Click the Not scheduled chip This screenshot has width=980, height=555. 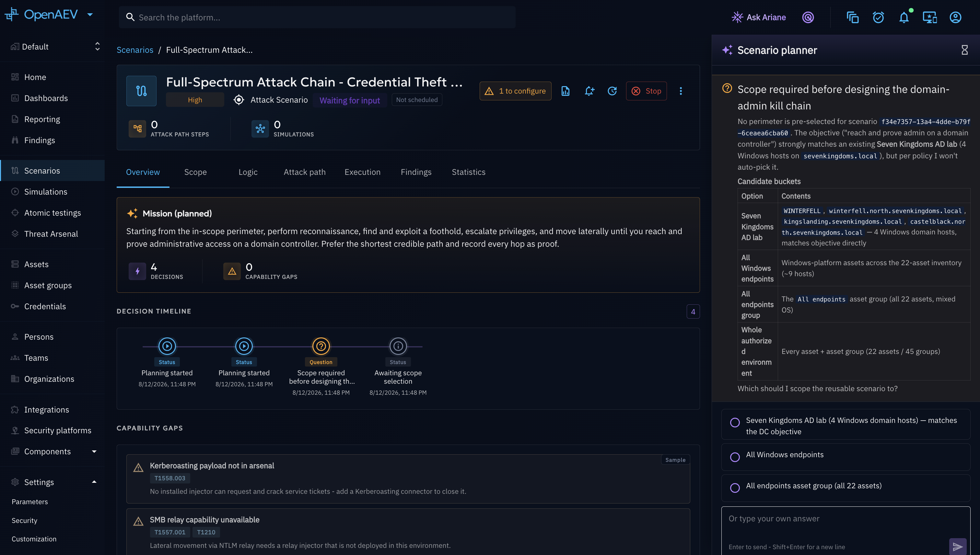416,100
